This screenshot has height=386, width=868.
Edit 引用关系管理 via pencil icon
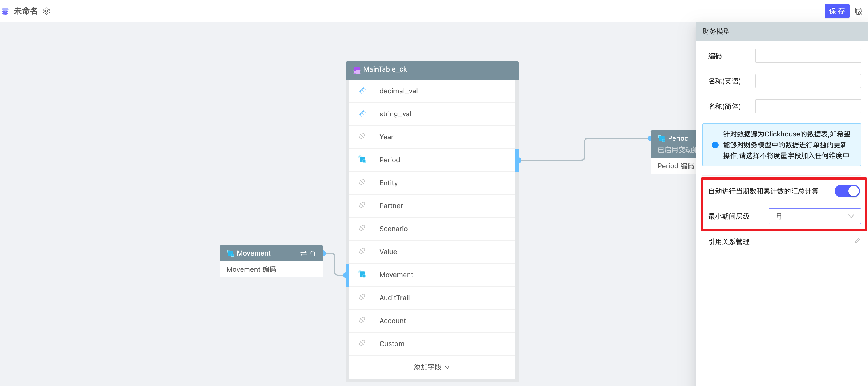tap(857, 242)
